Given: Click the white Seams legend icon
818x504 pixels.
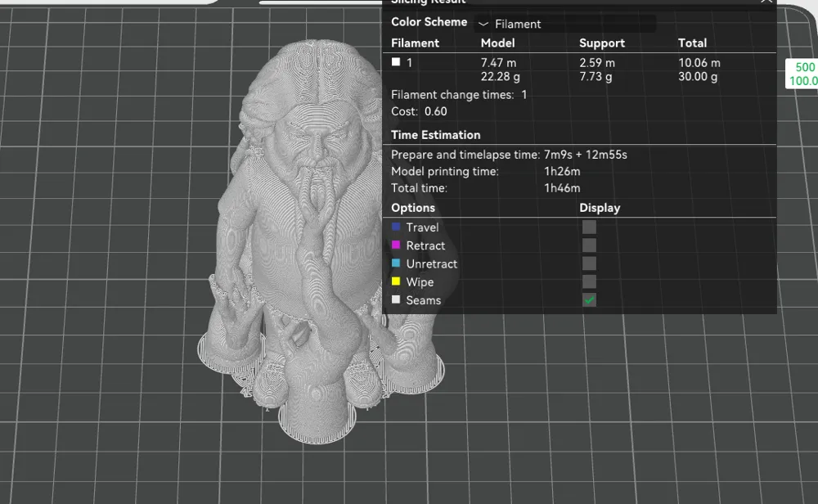Looking at the screenshot, I should click(x=397, y=300).
